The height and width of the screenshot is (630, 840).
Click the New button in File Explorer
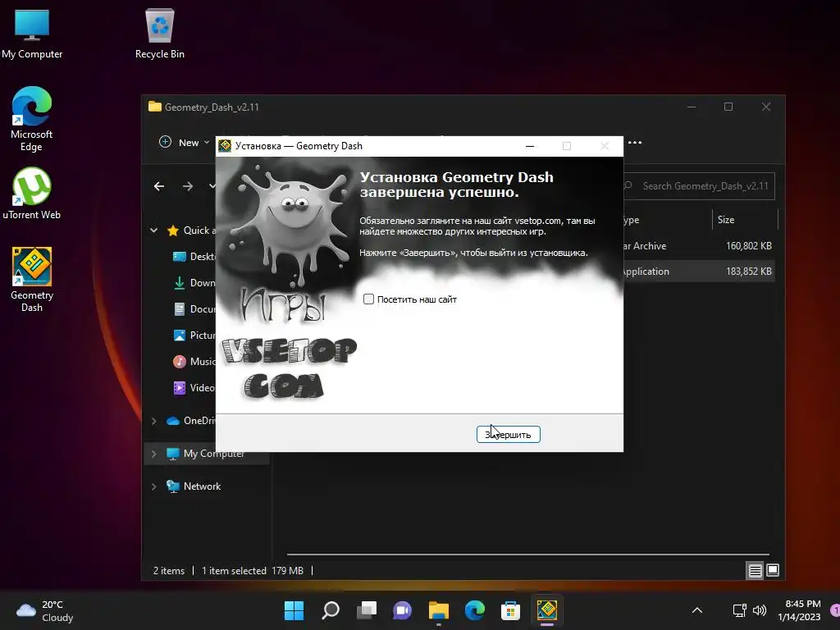(x=184, y=143)
